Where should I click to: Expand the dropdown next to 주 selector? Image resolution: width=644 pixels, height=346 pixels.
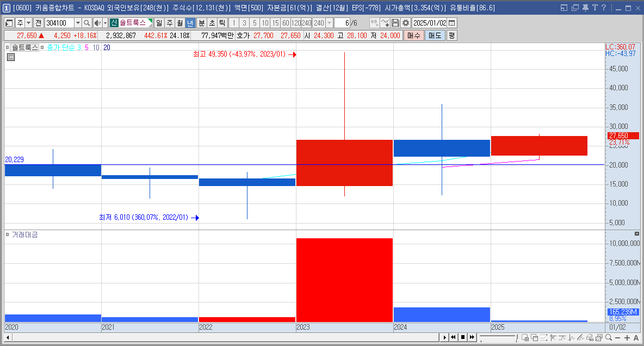(x=28, y=23)
